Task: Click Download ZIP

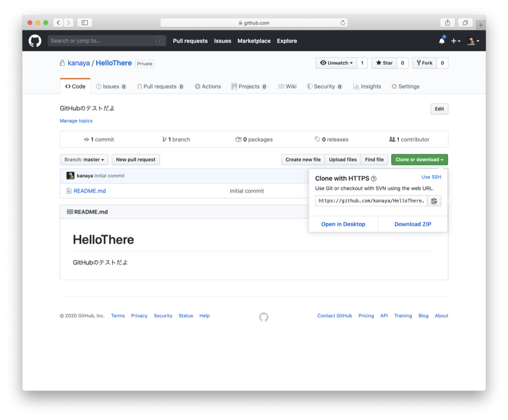Action: [413, 224]
